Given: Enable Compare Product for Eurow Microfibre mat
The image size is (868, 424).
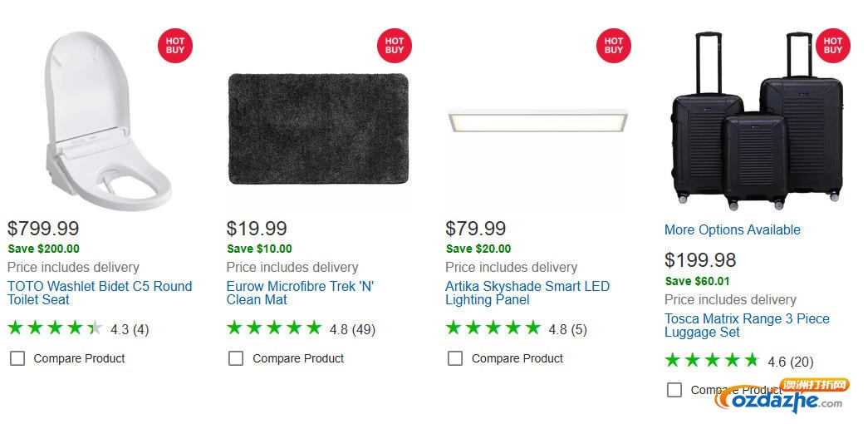Looking at the screenshot, I should point(237,358).
